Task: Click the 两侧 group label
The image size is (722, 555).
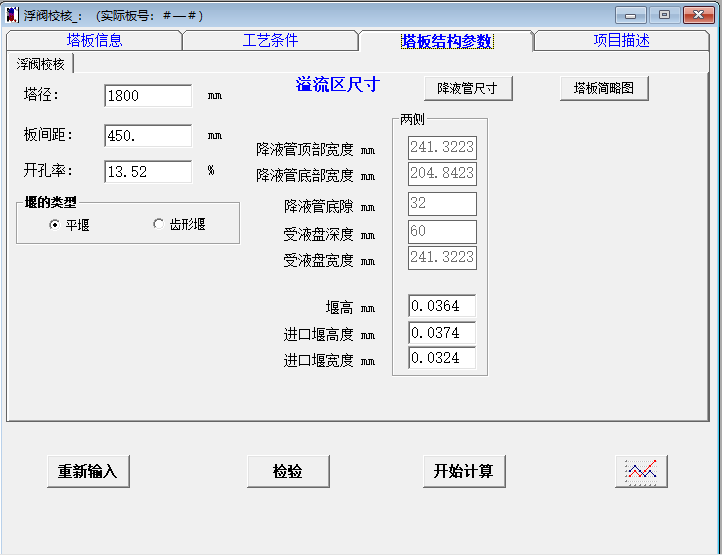Action: coord(412,119)
